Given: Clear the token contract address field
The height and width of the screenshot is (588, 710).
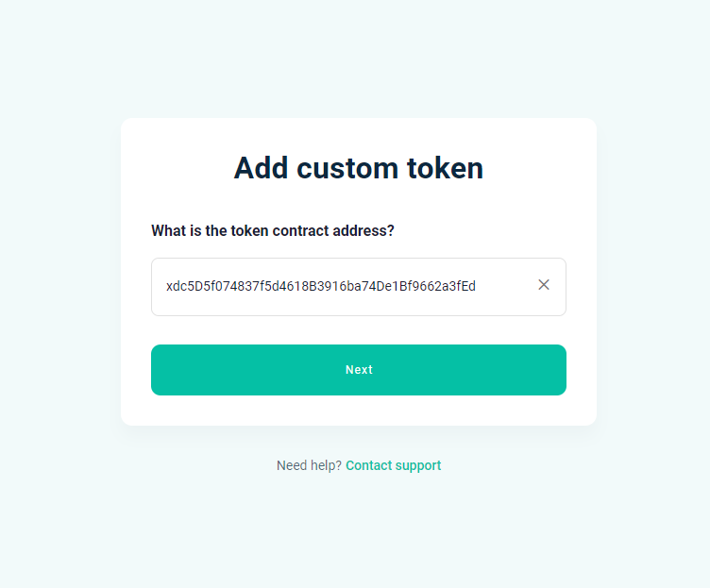Looking at the screenshot, I should tap(544, 285).
